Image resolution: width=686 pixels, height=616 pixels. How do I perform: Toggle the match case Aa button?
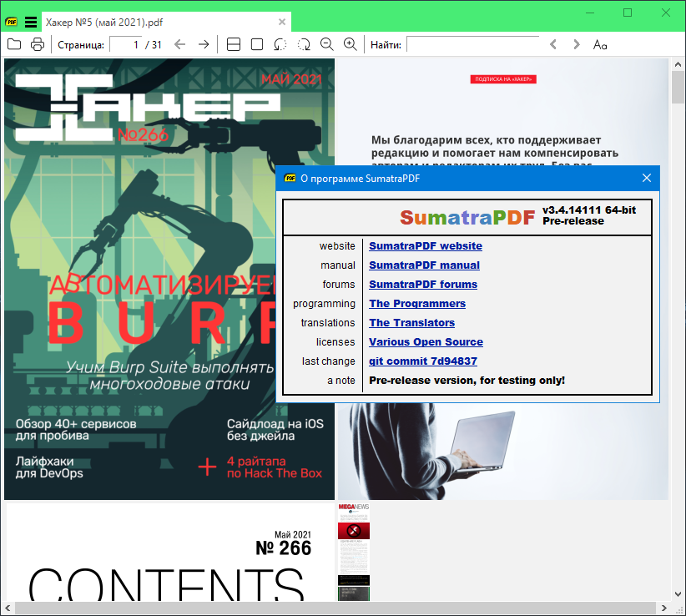coord(600,44)
